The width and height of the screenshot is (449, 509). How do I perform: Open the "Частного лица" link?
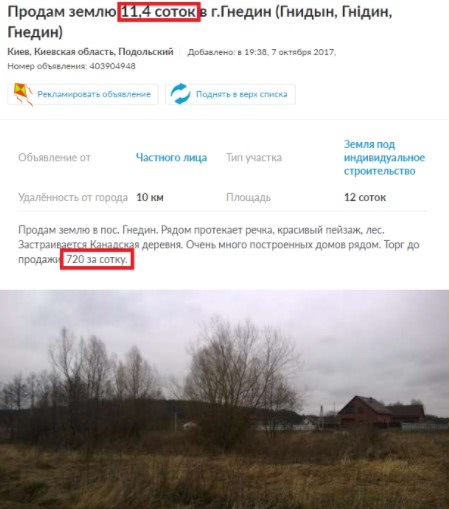[x=171, y=157]
